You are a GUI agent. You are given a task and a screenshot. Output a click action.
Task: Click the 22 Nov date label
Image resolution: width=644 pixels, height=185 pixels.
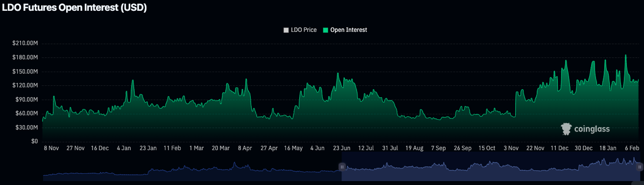[535, 148]
